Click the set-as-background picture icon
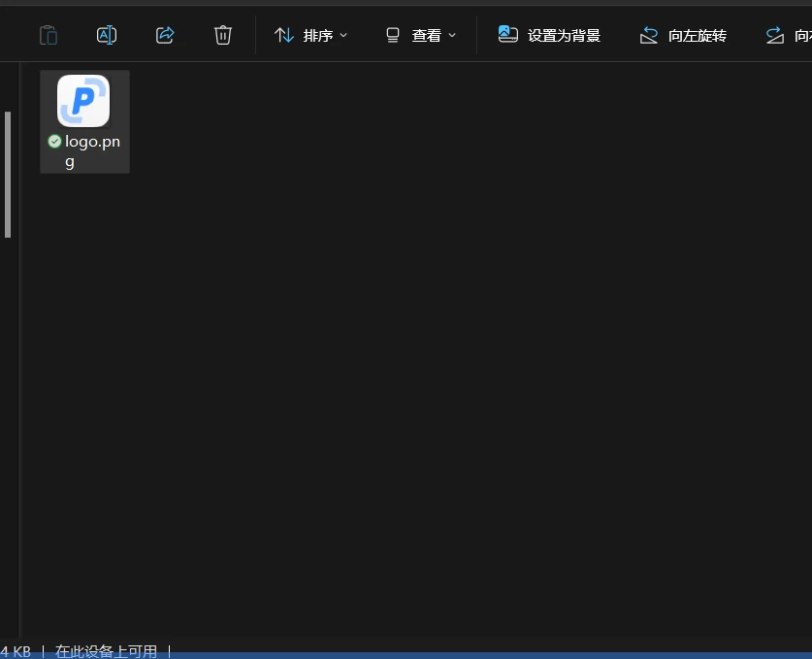The height and width of the screenshot is (659, 812). tap(508, 34)
